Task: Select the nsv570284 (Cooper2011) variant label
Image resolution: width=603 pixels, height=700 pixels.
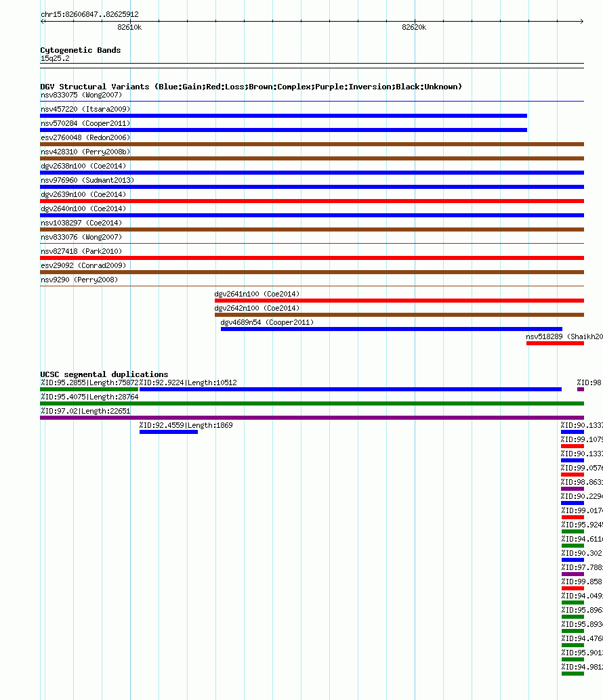Action: tap(85, 123)
